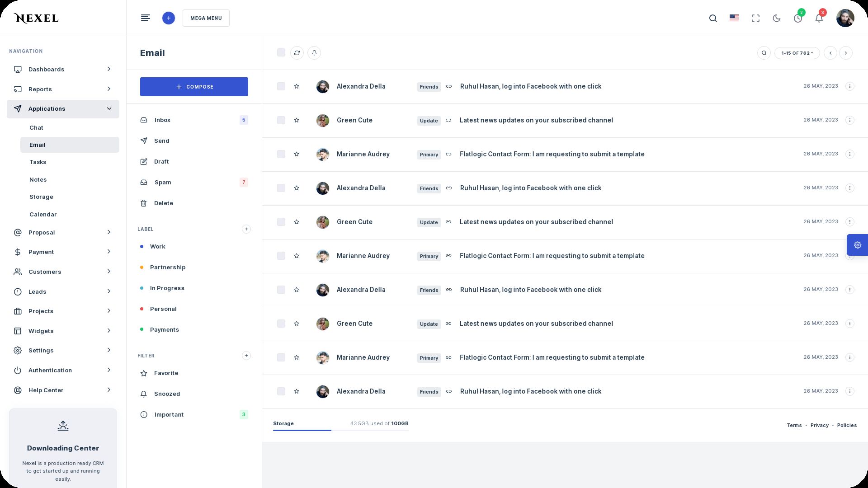Open the email list search icon

[764, 53]
